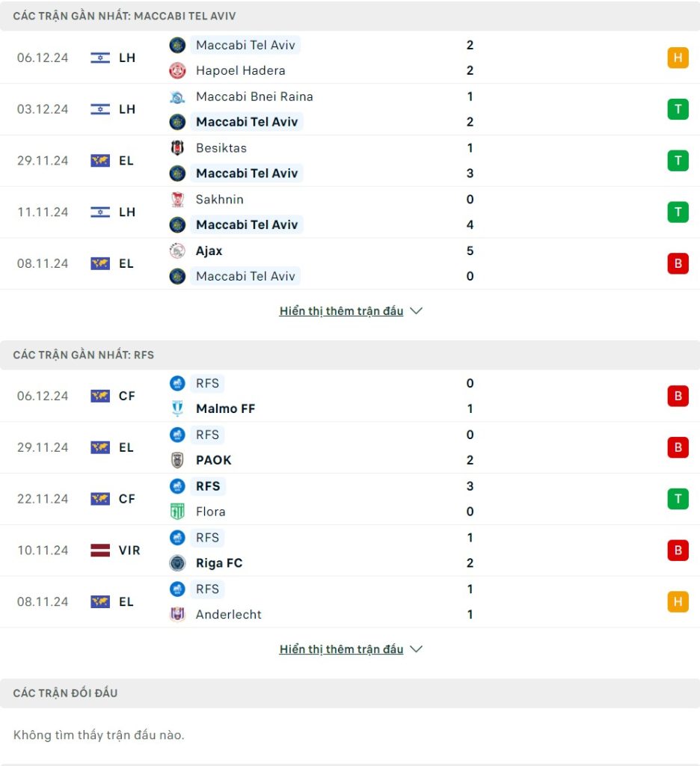Click the Sakhnin team logo
Image resolution: width=700 pixels, height=766 pixels.
(x=177, y=200)
